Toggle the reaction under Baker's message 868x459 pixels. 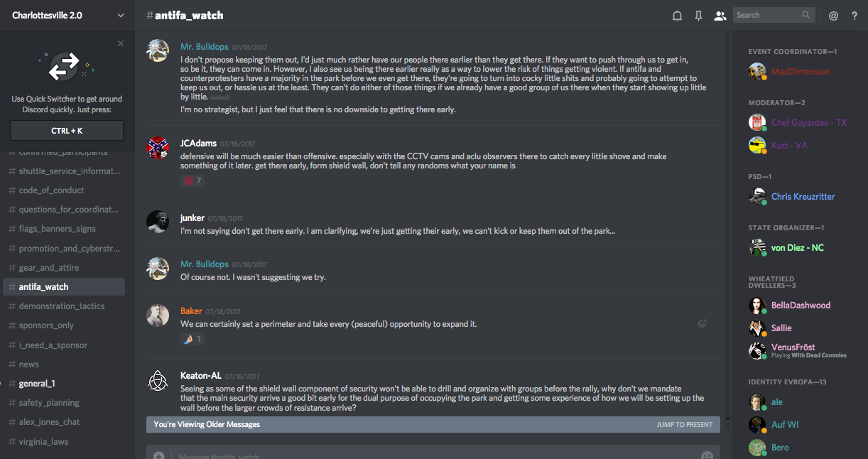(x=192, y=340)
